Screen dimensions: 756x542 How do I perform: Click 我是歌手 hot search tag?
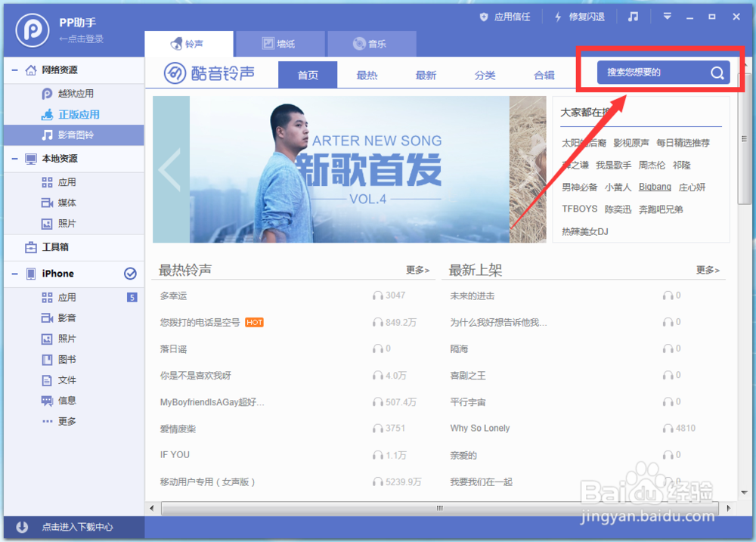pyautogui.click(x=613, y=166)
